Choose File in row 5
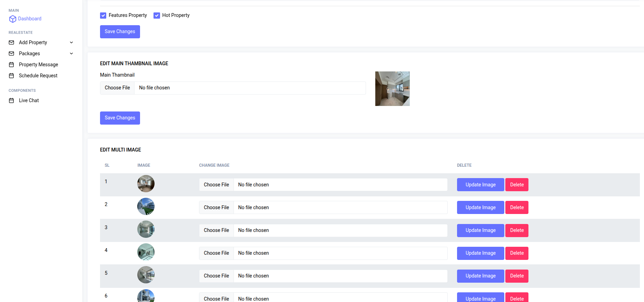Viewport: 644px width, 302px height. click(x=216, y=276)
